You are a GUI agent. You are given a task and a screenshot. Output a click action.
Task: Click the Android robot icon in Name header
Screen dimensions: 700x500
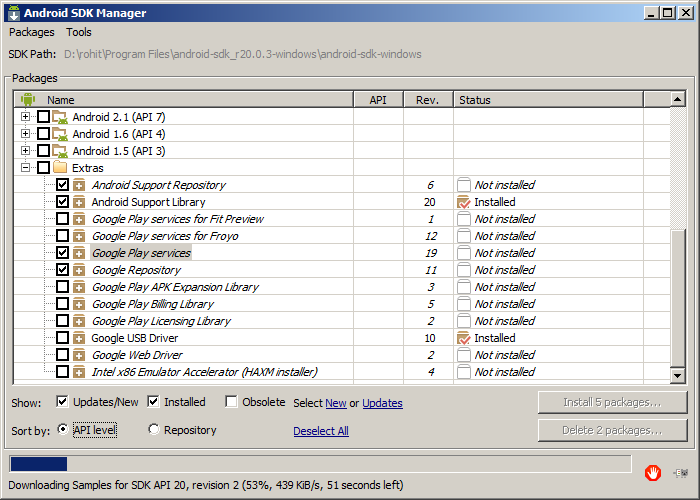pos(28,99)
